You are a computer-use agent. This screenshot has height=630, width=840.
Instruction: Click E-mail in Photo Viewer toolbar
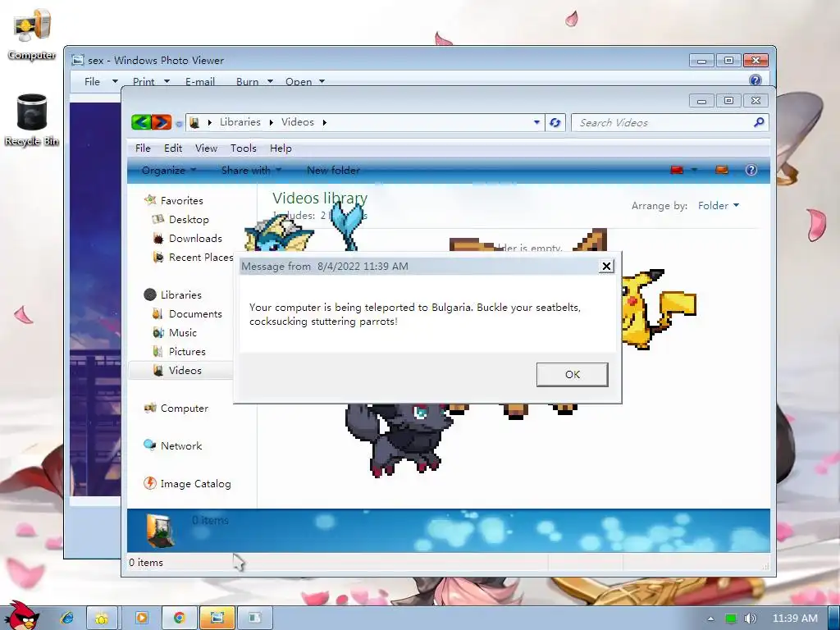pos(200,81)
